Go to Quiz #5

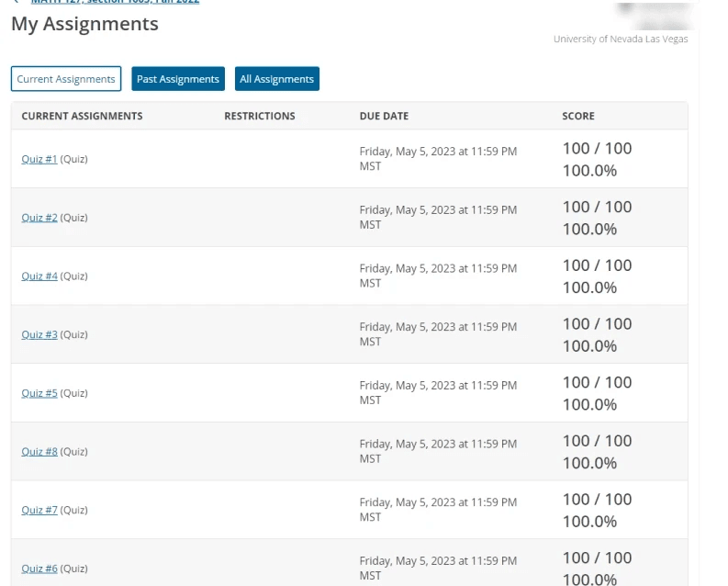pyautogui.click(x=39, y=393)
